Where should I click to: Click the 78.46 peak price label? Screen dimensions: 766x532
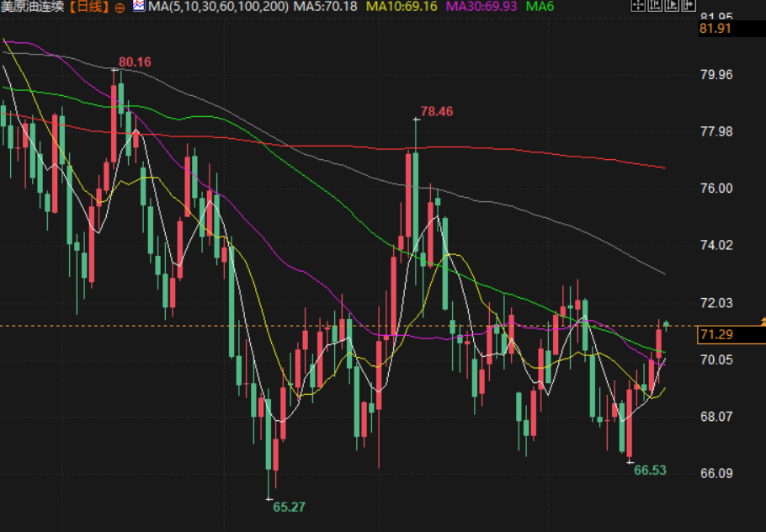pyautogui.click(x=436, y=111)
